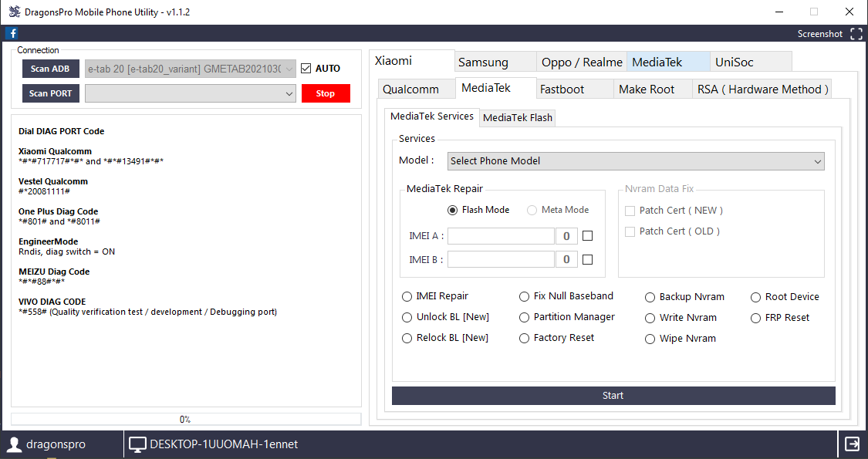This screenshot has height=459, width=868.
Task: Click the MEIZU Diag Code heading
Action: click(54, 272)
